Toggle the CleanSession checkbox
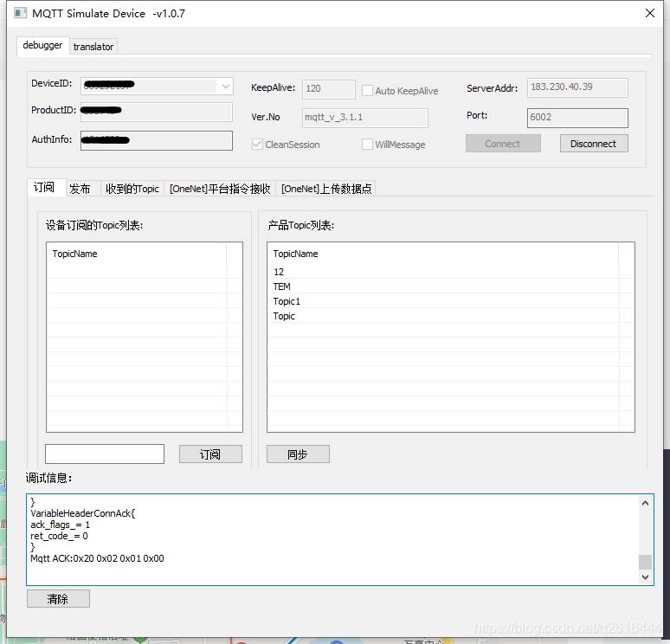Image resolution: width=670 pixels, height=644 pixels. pos(257,145)
